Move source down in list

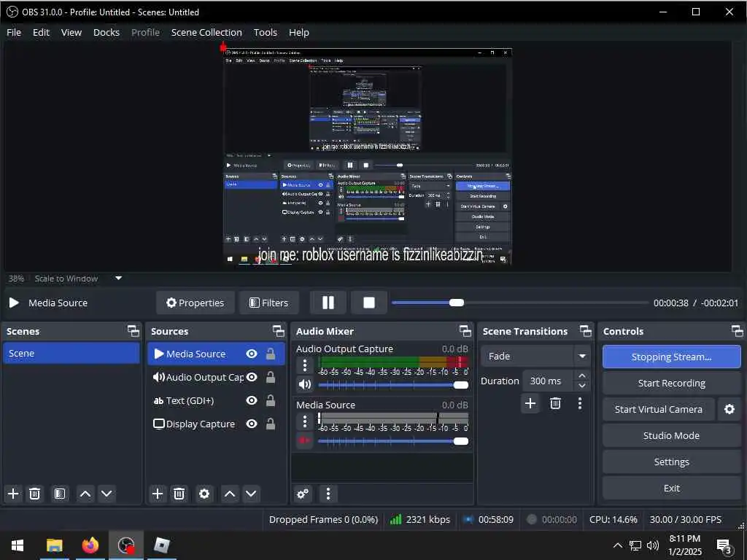pos(251,494)
